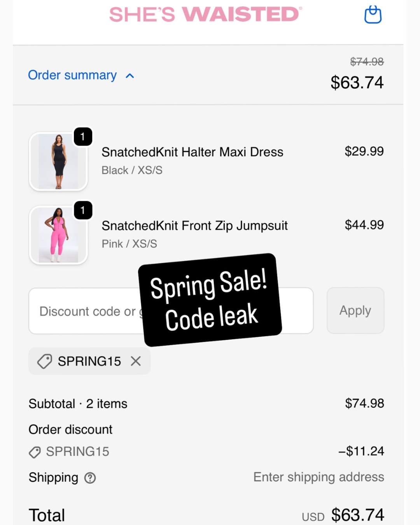Image resolution: width=420 pixels, height=525 pixels.
Task: Select the SnatchedKnit Front Zip Jumpsuit title
Action: 194,226
